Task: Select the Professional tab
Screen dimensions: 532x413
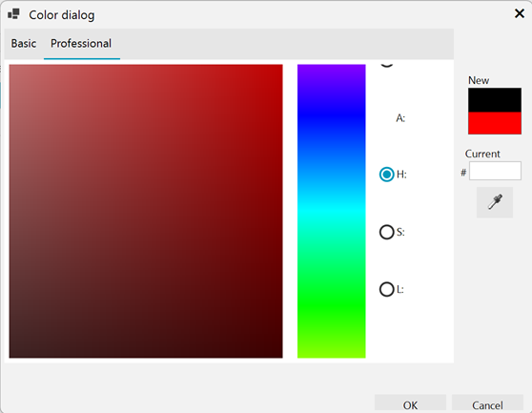Action: point(81,44)
